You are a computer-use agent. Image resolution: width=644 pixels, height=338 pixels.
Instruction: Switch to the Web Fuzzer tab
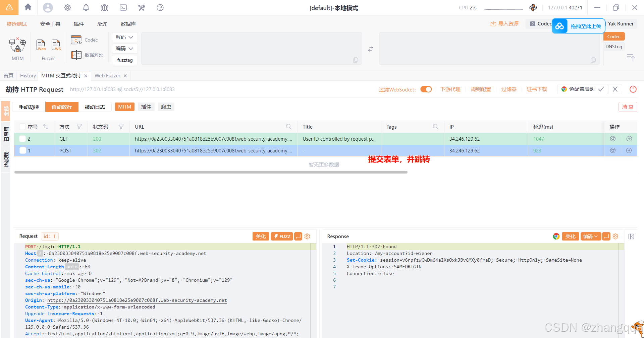coord(107,76)
